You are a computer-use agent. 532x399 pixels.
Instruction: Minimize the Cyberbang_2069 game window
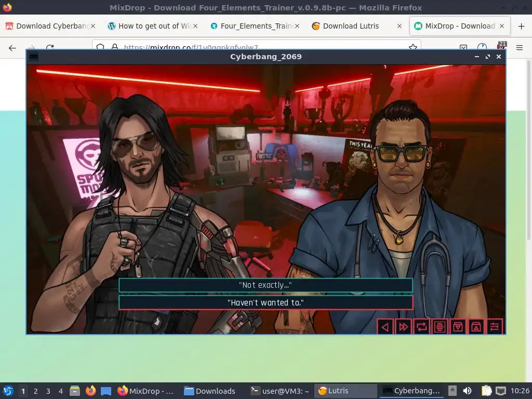[x=477, y=57]
